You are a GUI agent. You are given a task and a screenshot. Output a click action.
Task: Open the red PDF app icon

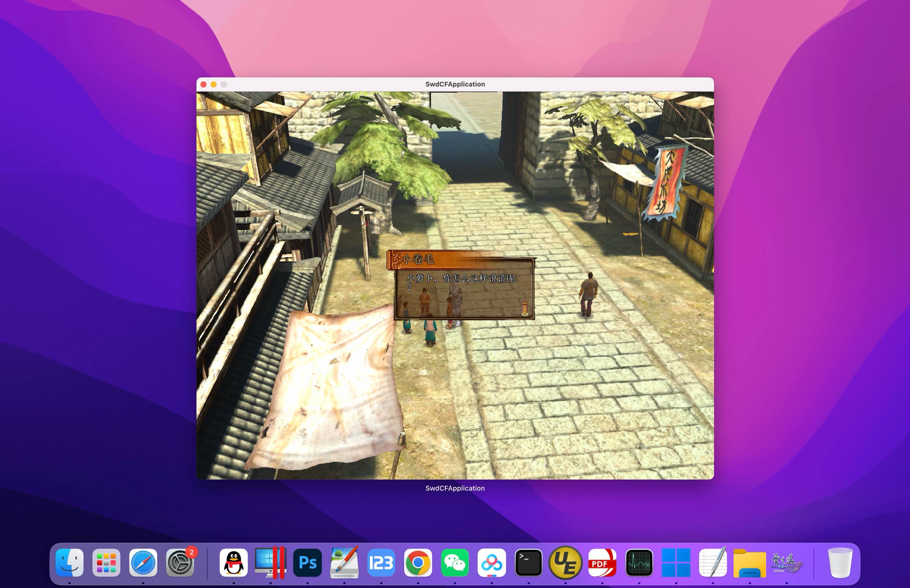[602, 562]
